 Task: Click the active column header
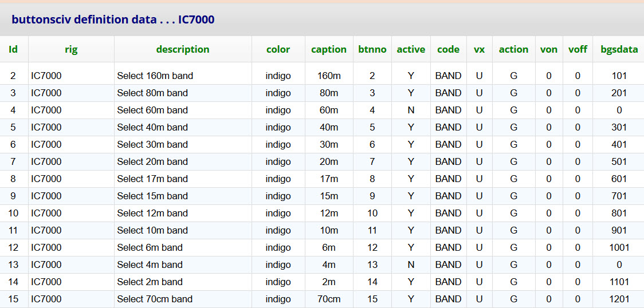[x=411, y=49]
